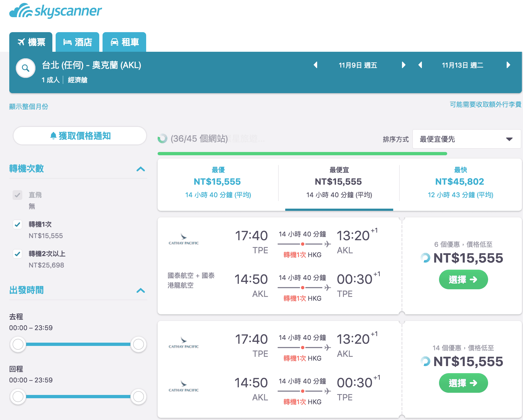Click return 回程 slider right handle
The height and width of the screenshot is (420, 523).
pyautogui.click(x=139, y=397)
